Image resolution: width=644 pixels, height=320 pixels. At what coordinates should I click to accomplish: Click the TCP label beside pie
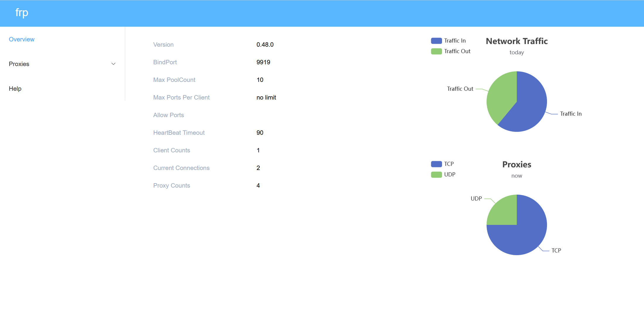click(556, 251)
